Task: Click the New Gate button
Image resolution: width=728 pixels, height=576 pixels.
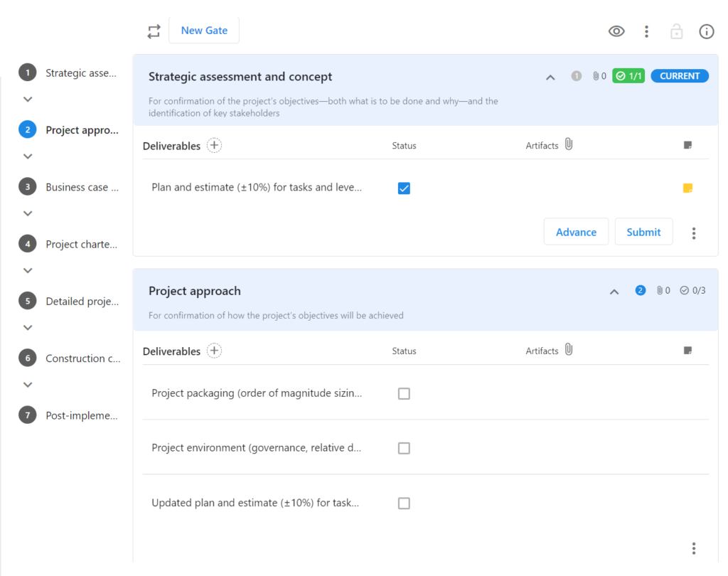Action: [x=204, y=31]
